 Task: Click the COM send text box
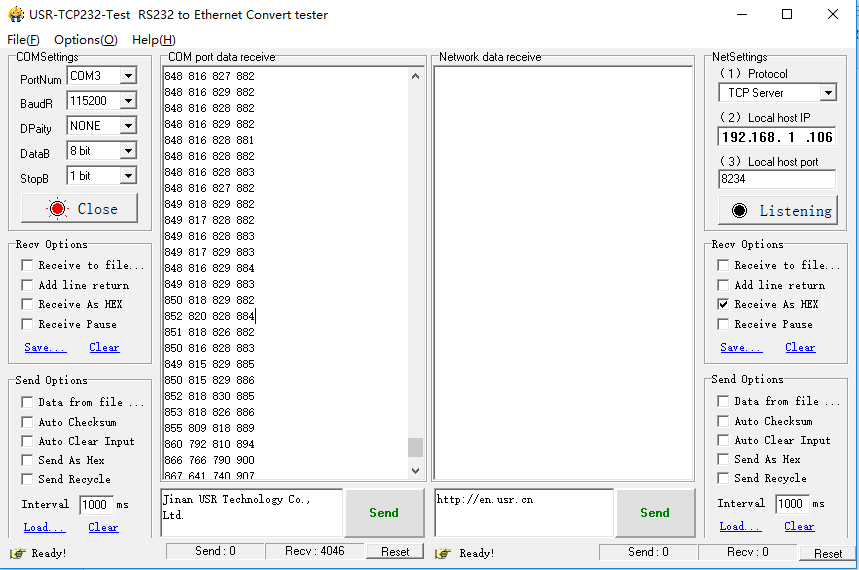click(x=251, y=513)
